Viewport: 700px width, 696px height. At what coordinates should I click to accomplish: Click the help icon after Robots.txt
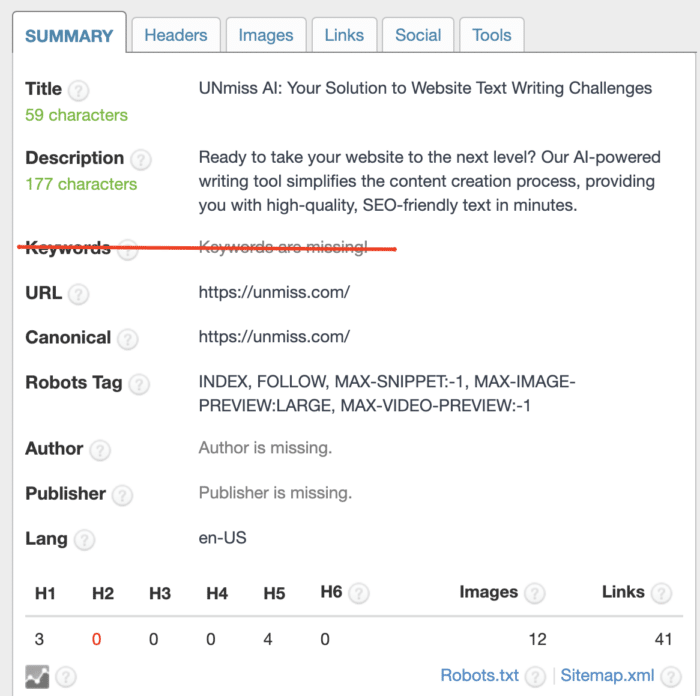click(x=535, y=677)
